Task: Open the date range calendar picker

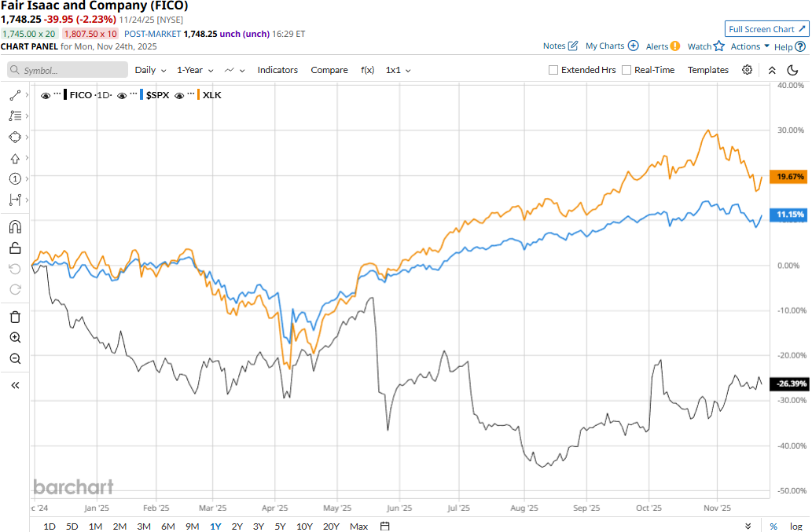Action: tap(384, 526)
